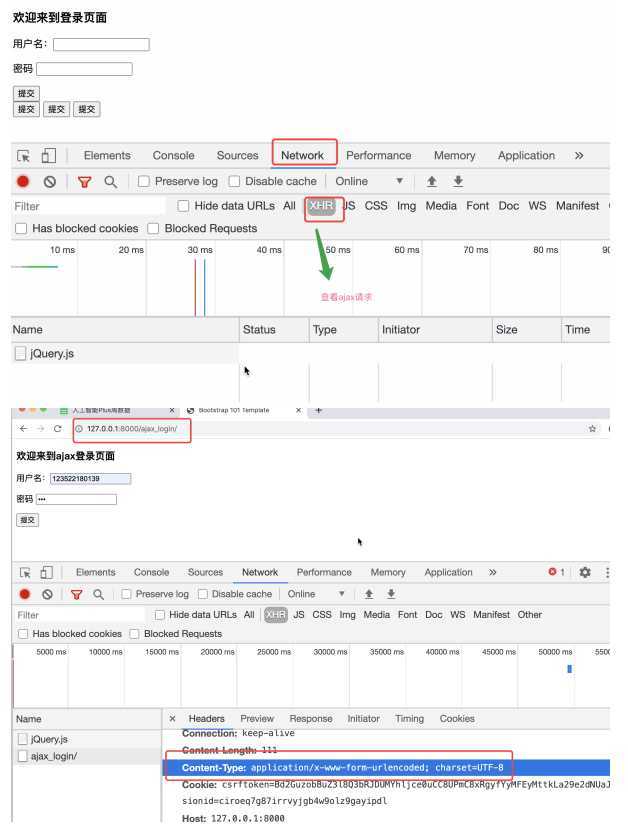Click import HAR upload arrow in upper DevTools

coord(432,181)
